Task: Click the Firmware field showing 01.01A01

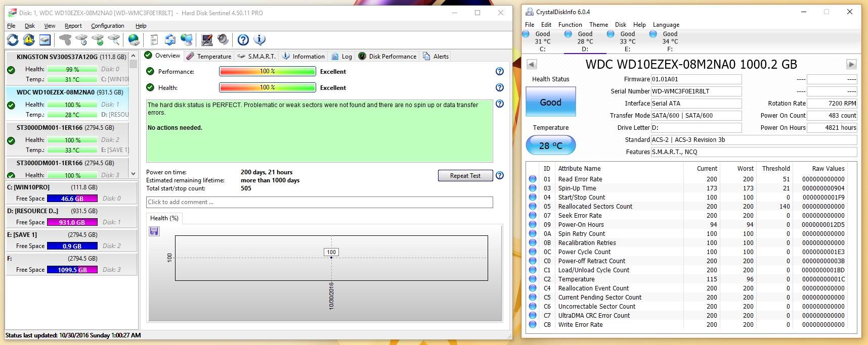Action: point(696,79)
